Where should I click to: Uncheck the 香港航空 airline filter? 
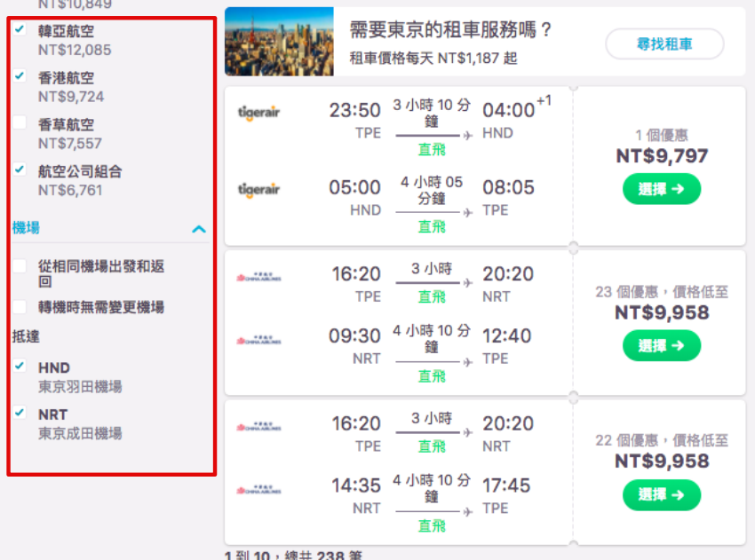pyautogui.click(x=20, y=76)
